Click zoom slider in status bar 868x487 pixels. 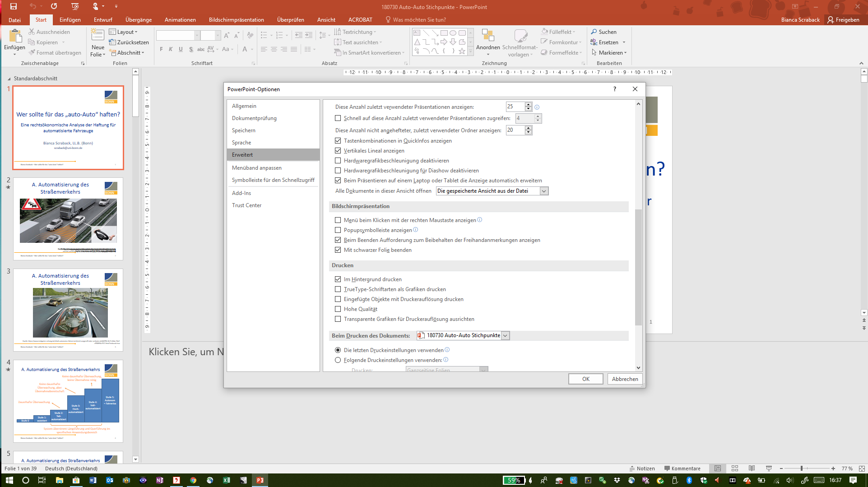click(802, 468)
